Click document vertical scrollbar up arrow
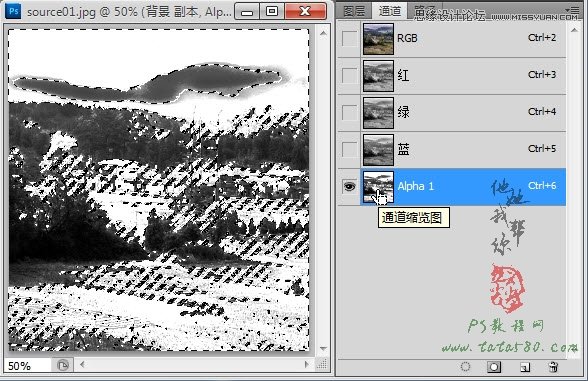The image size is (588, 381). 323,33
